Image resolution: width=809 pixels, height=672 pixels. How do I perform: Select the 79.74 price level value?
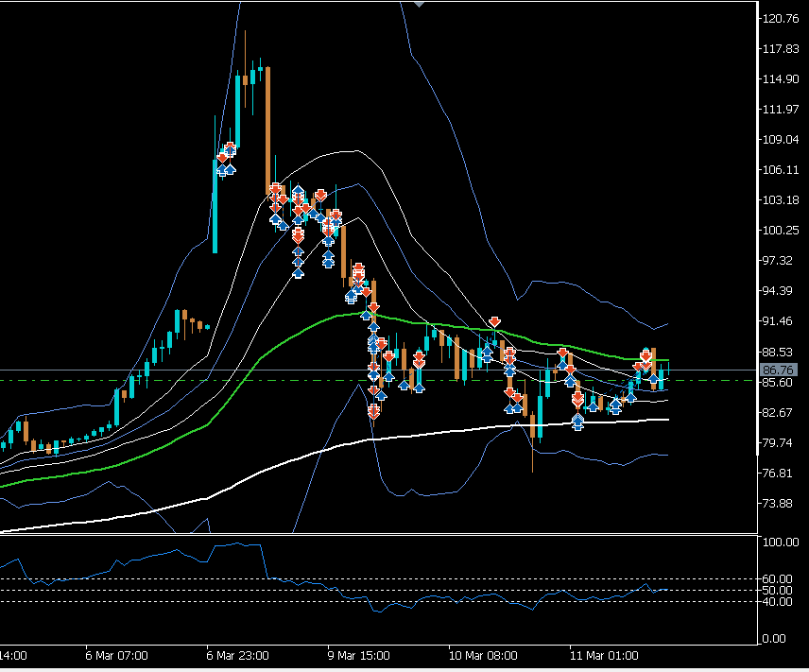(778, 442)
